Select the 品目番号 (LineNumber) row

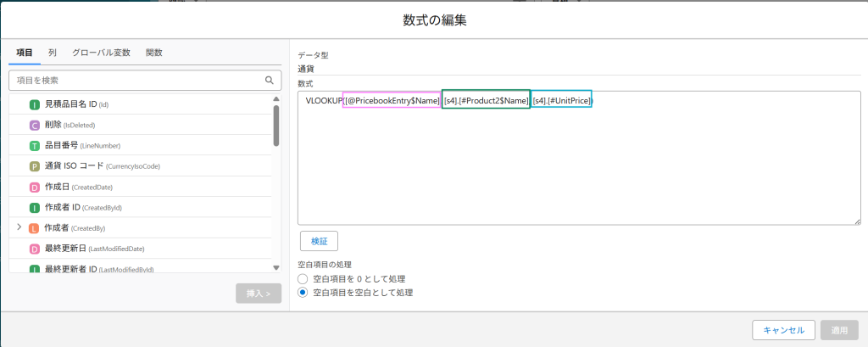coord(141,146)
